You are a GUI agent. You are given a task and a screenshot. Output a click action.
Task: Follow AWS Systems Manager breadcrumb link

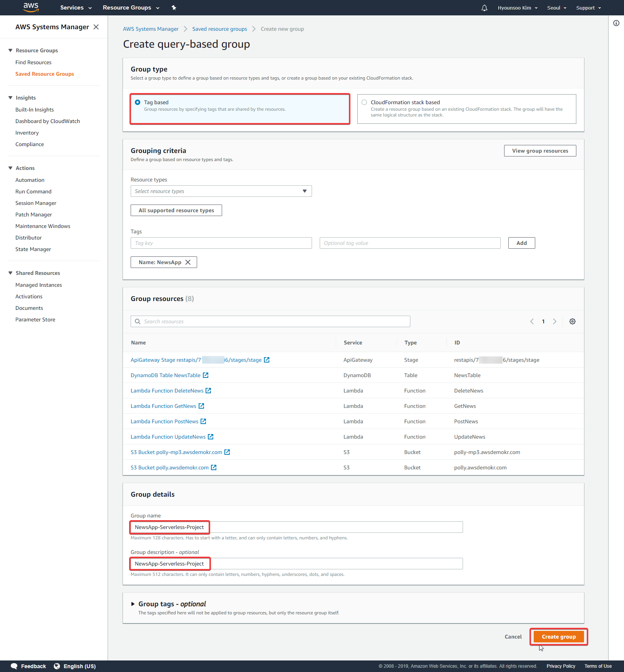tap(151, 29)
